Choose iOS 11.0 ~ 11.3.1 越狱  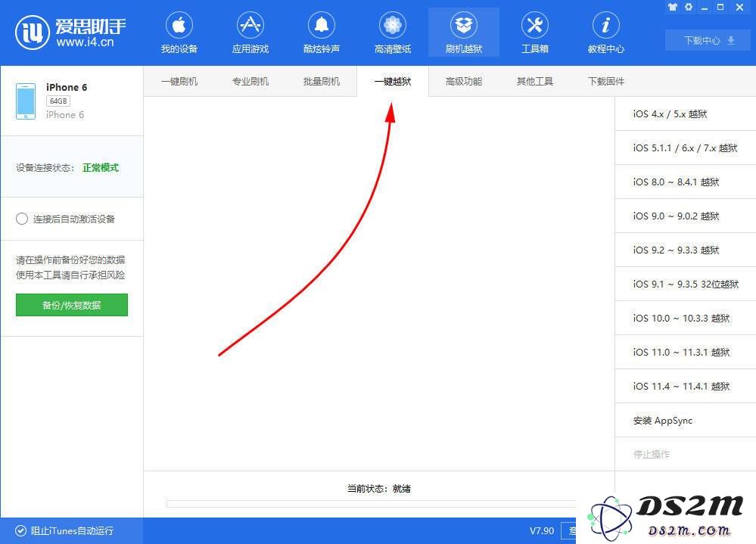(x=686, y=353)
